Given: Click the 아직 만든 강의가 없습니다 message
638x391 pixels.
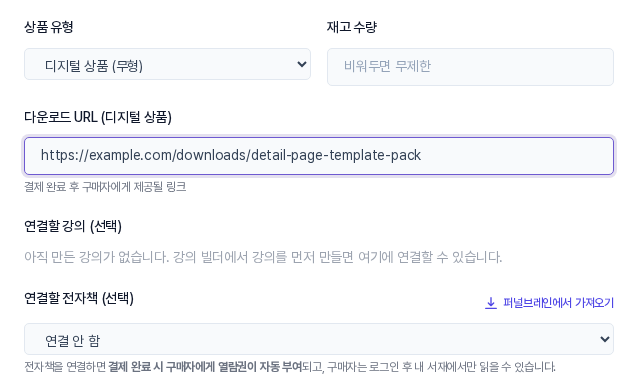Looking at the screenshot, I should pyautogui.click(x=263, y=257).
